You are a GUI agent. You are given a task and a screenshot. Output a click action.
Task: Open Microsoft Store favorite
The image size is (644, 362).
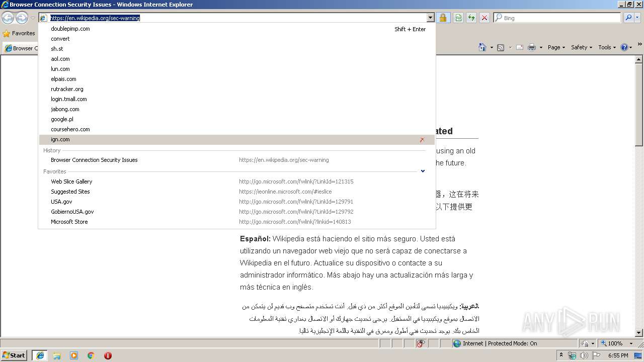pos(236,222)
